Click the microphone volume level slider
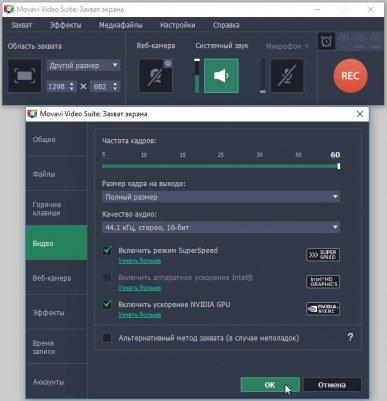The height and width of the screenshot is (401, 387). [263, 76]
